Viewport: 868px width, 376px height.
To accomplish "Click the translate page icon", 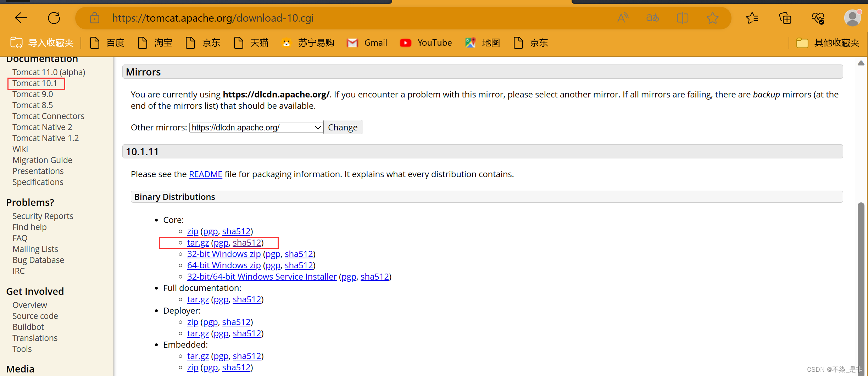I will coord(652,18).
